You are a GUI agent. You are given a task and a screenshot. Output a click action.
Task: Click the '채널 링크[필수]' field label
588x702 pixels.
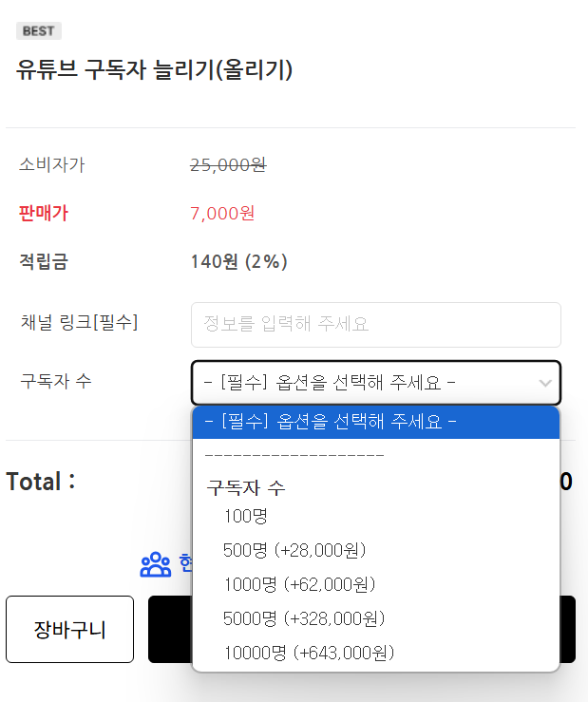tap(79, 322)
